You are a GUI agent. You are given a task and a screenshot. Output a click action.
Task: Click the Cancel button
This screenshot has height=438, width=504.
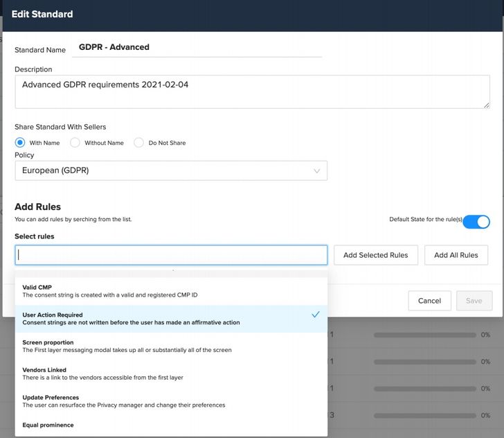(429, 301)
